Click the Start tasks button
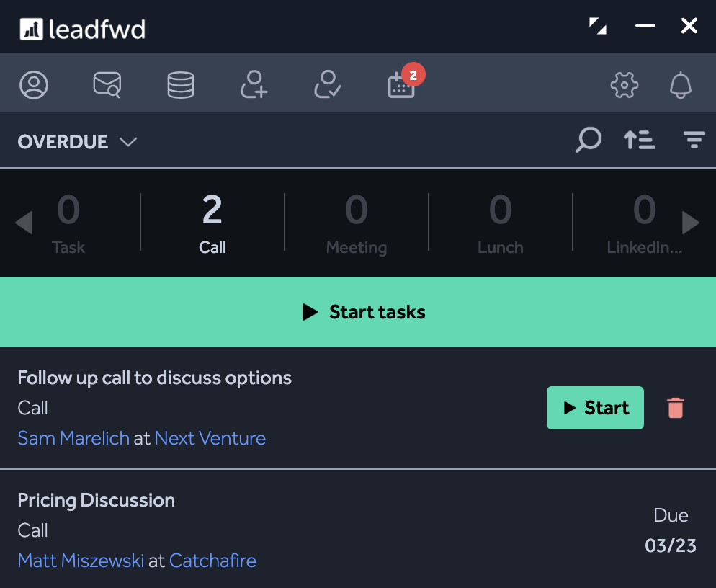The width and height of the screenshot is (716, 588). click(358, 312)
